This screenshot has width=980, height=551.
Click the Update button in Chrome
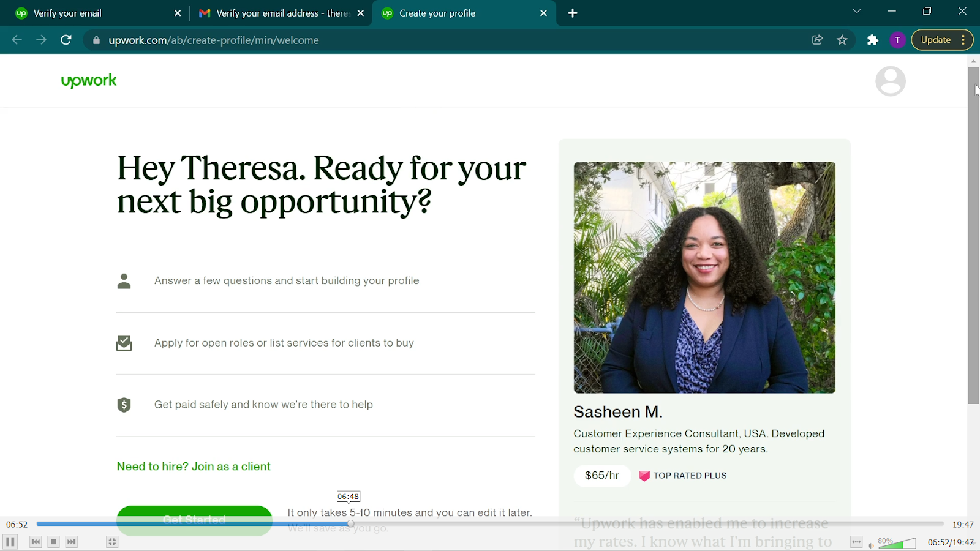[936, 40]
